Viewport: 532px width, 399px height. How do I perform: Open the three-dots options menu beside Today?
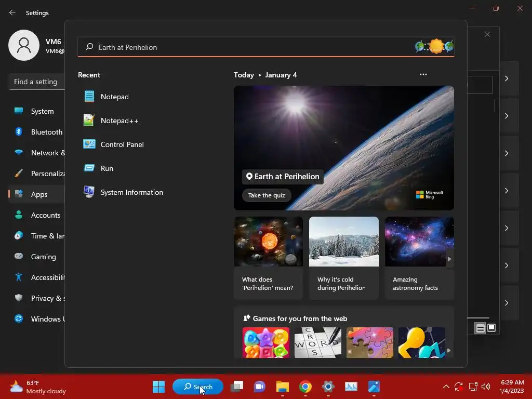423,74
